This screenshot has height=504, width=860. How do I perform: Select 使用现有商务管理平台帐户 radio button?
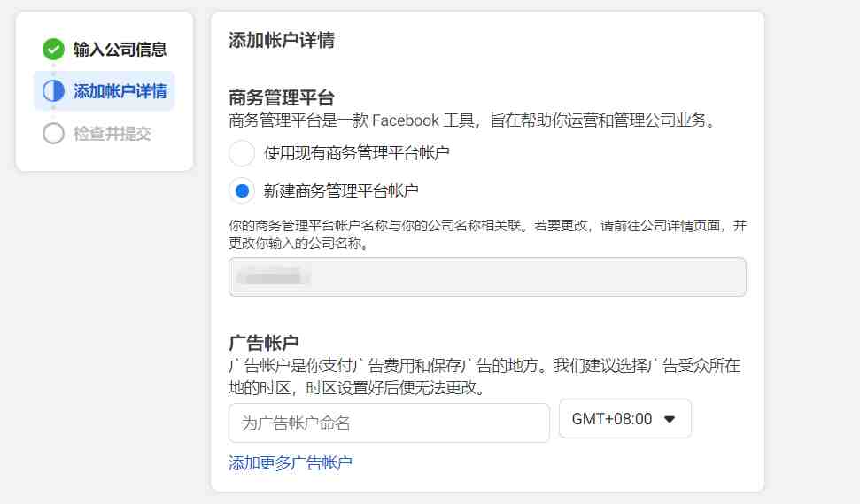tap(242, 152)
